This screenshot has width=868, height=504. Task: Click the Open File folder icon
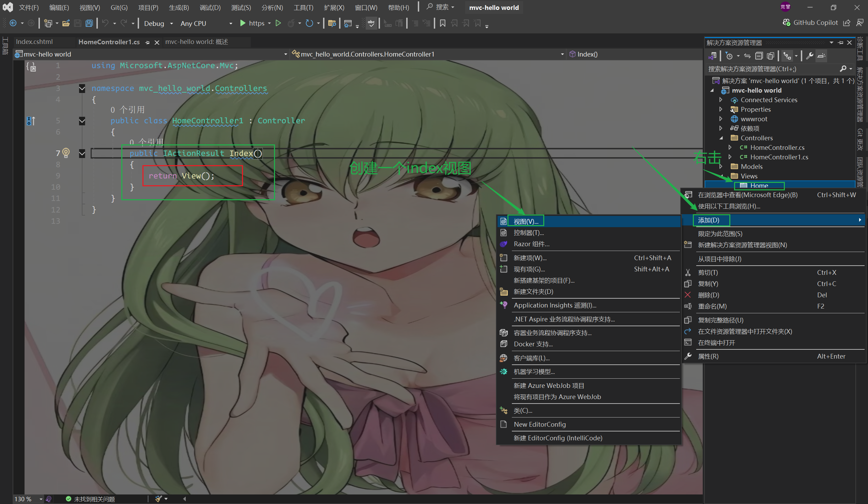tap(66, 23)
